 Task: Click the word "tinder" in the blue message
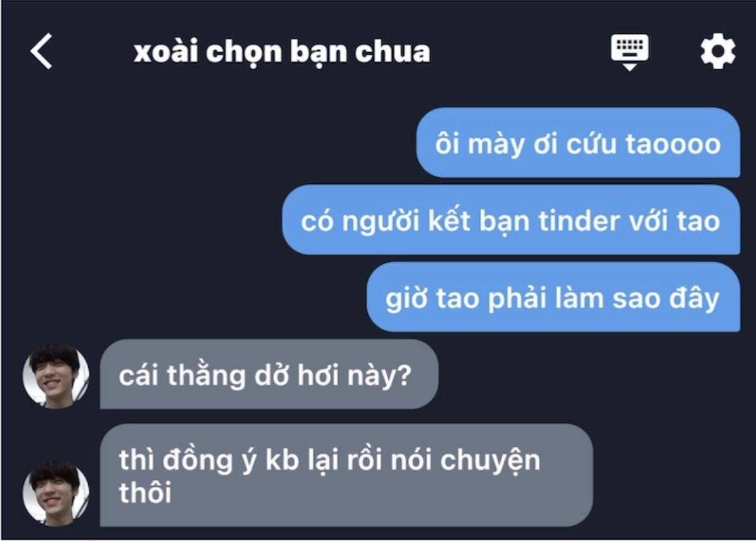pyautogui.click(x=579, y=221)
